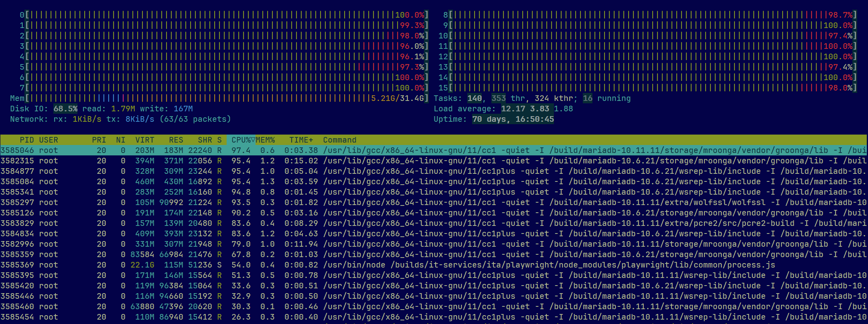Click the Tasks count 140
The height and width of the screenshot is (324, 868).
(x=475, y=98)
